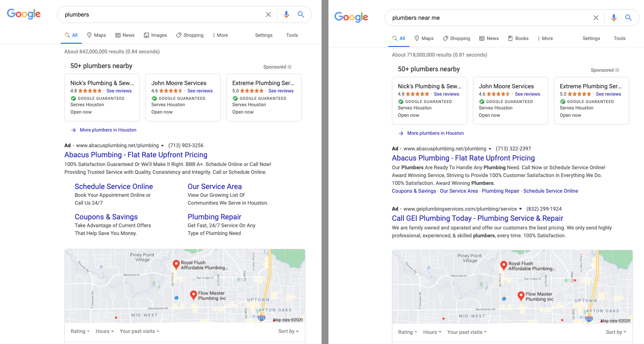The width and height of the screenshot is (644, 344).
Task: Open the Maps tab in the left window
Action: (97, 35)
